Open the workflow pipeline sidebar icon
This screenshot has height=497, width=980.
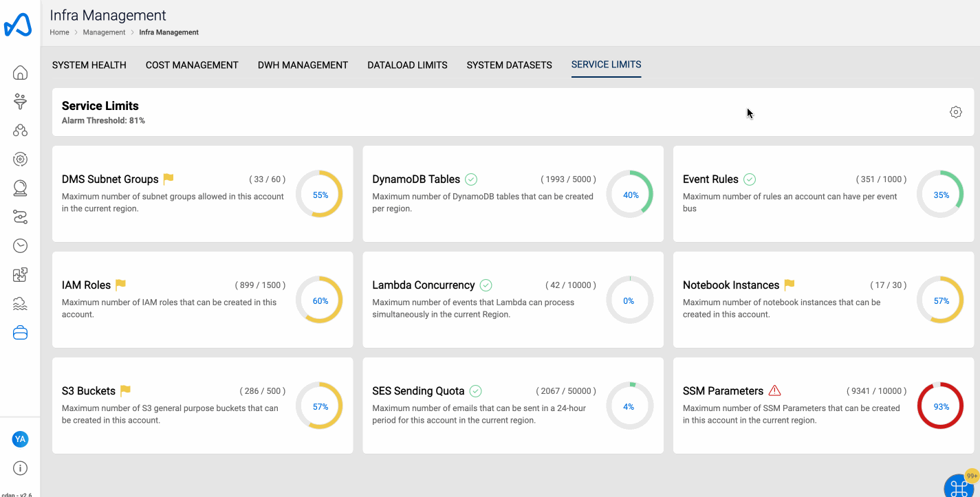[21, 217]
